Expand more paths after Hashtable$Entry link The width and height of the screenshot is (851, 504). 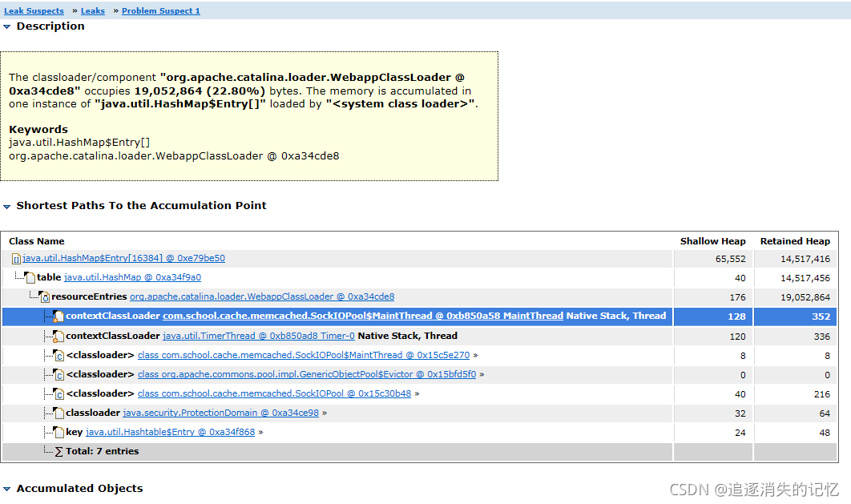tap(260, 433)
